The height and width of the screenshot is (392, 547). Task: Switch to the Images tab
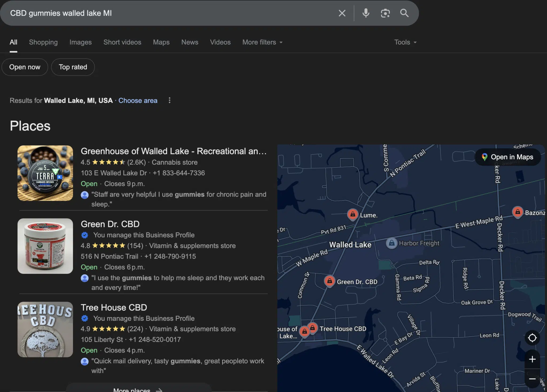[80, 42]
